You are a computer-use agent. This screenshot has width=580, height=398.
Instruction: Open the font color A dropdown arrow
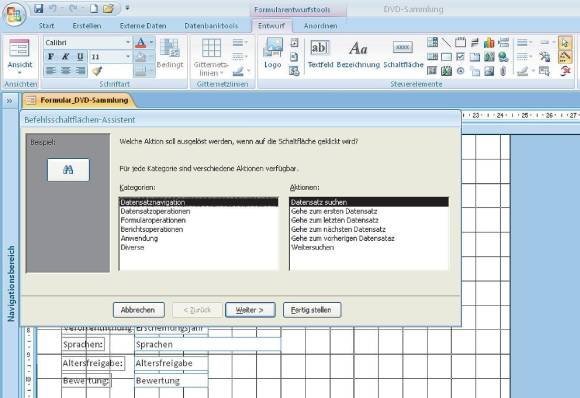(151, 43)
